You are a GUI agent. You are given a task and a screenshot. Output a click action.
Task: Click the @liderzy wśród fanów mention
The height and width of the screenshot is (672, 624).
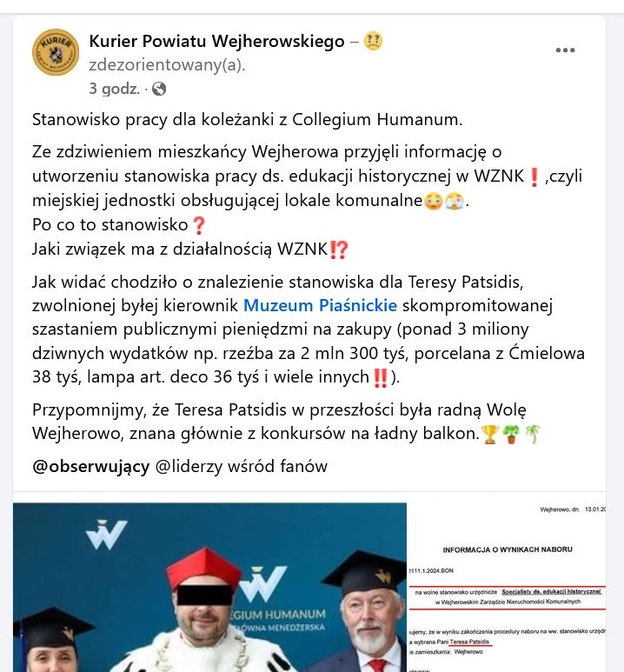[x=242, y=466]
